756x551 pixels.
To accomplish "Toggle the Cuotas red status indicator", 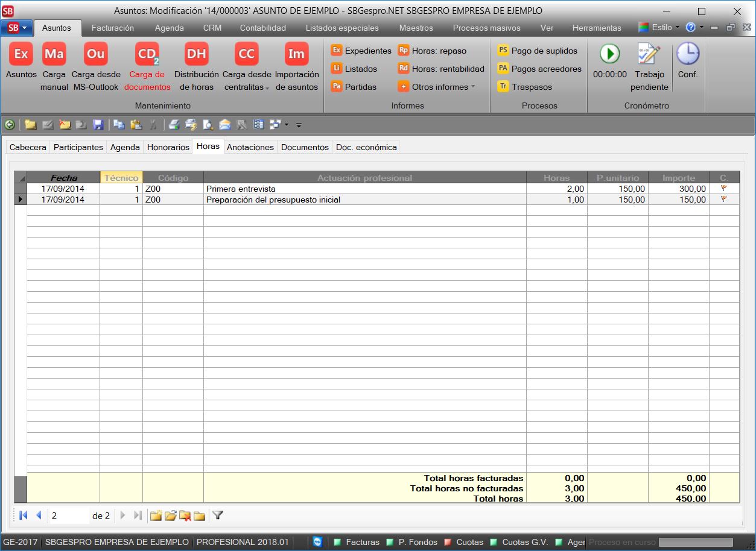I will (x=448, y=542).
